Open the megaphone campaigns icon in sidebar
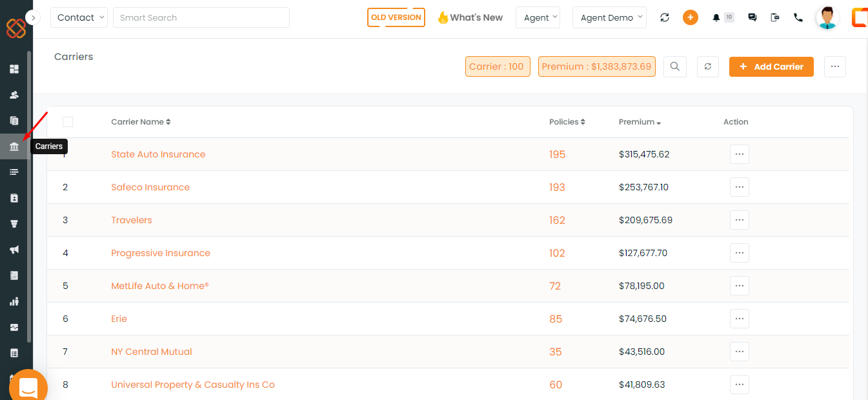 (14, 250)
